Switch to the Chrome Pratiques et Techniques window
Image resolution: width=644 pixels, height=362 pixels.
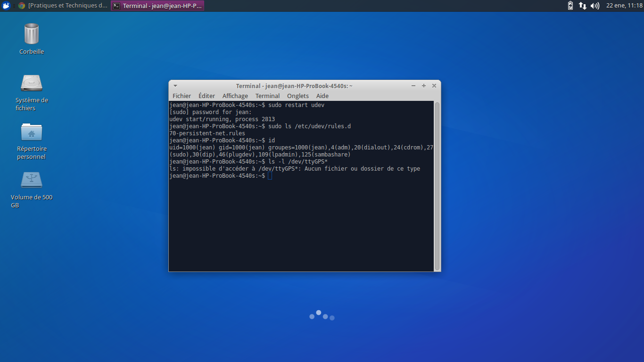[63, 6]
